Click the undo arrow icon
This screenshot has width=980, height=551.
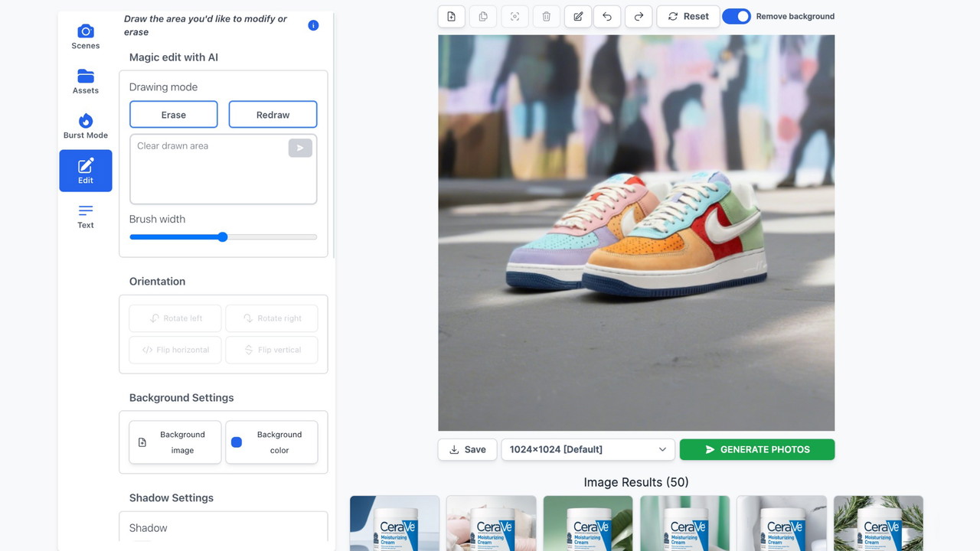(x=607, y=16)
